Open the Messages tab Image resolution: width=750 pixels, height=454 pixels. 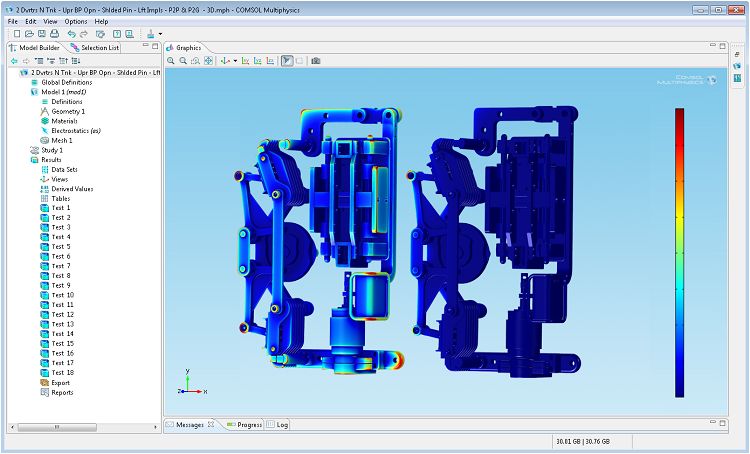(190, 424)
